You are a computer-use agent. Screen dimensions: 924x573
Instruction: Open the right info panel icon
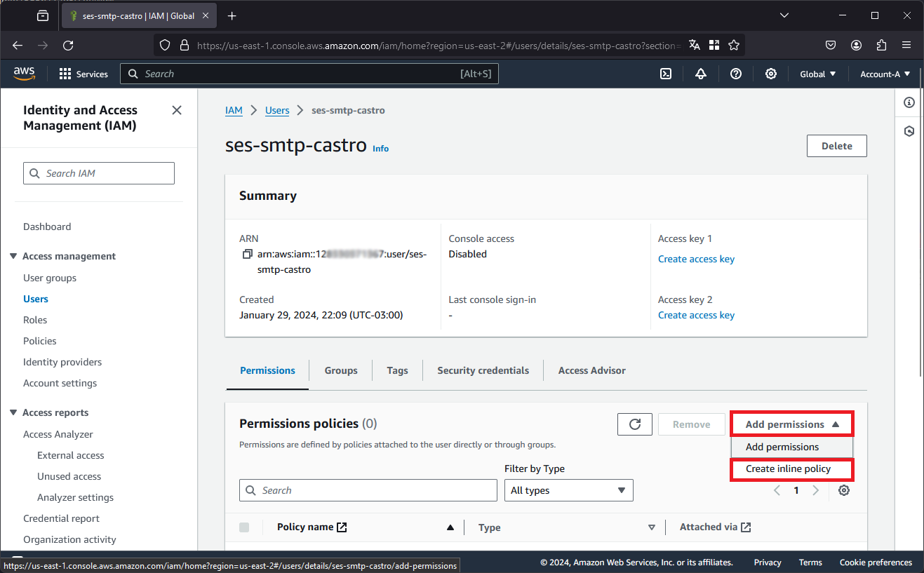click(x=909, y=102)
